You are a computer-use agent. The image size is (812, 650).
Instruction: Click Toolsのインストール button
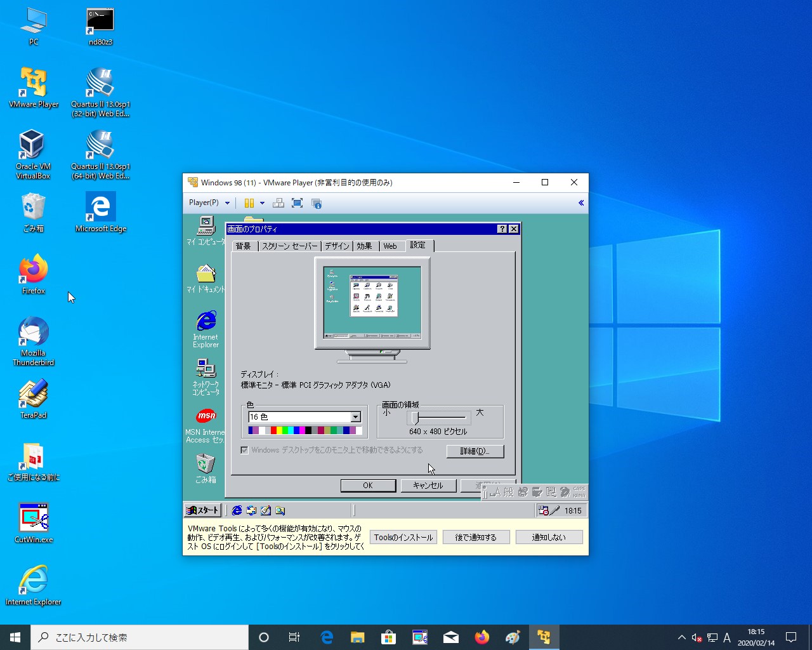tap(403, 537)
